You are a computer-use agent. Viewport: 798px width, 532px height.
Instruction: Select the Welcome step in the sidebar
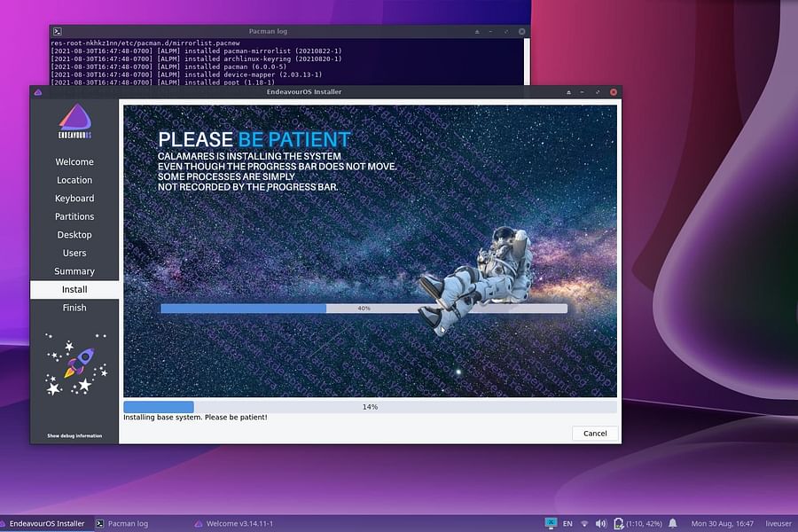[x=74, y=161]
